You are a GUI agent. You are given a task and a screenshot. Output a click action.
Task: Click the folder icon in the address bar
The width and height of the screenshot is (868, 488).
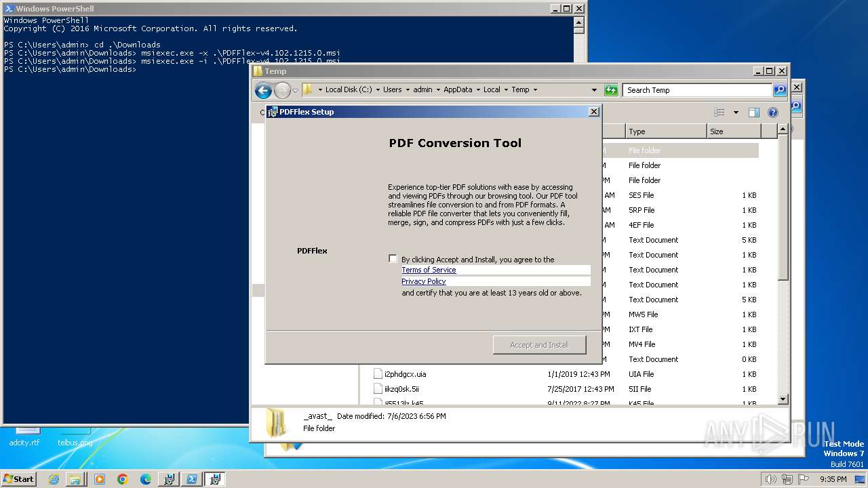[x=308, y=89]
